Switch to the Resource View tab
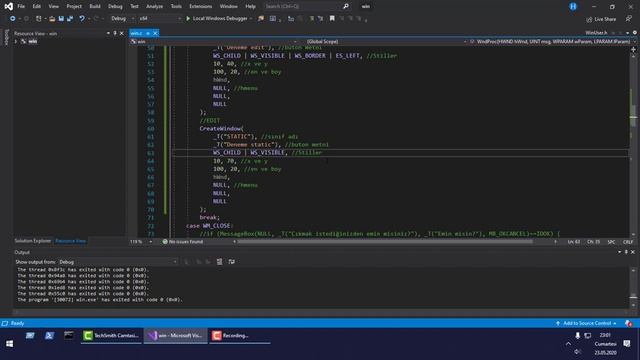Screen dimensions: 640x360 point(71,241)
